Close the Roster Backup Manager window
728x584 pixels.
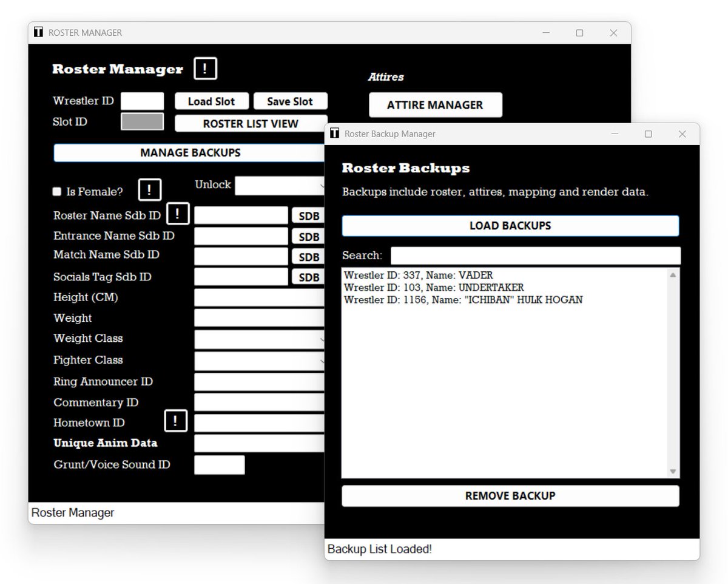682,134
